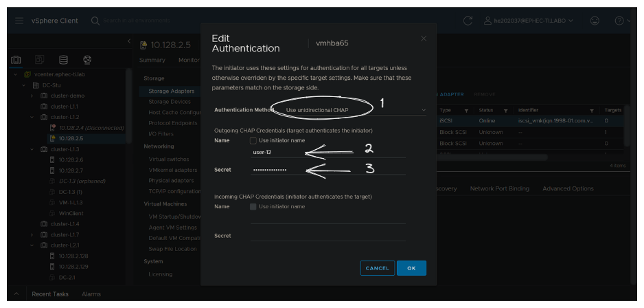Open the user account dropdown he202037
Image resolution: width=644 pixels, height=308 pixels.
click(528, 21)
